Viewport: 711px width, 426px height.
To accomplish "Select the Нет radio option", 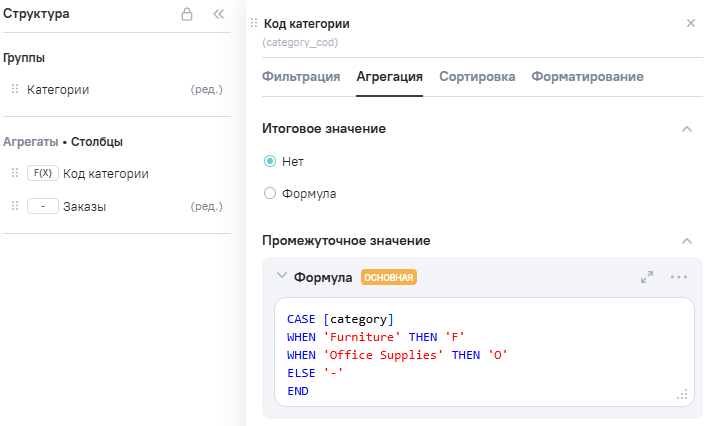I will click(270, 161).
